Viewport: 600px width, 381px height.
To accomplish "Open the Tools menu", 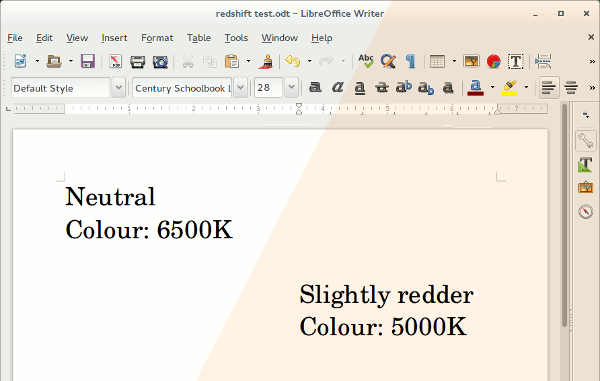I will [236, 38].
